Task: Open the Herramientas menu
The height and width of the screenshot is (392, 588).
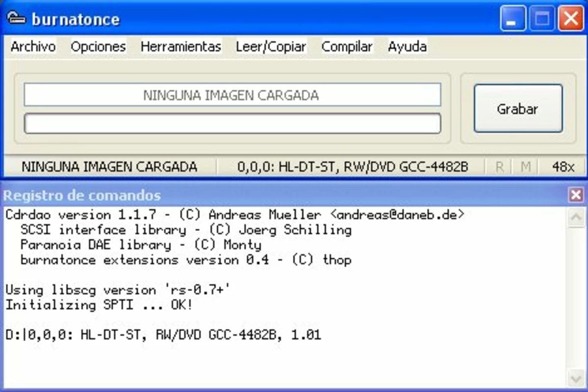Action: click(181, 47)
